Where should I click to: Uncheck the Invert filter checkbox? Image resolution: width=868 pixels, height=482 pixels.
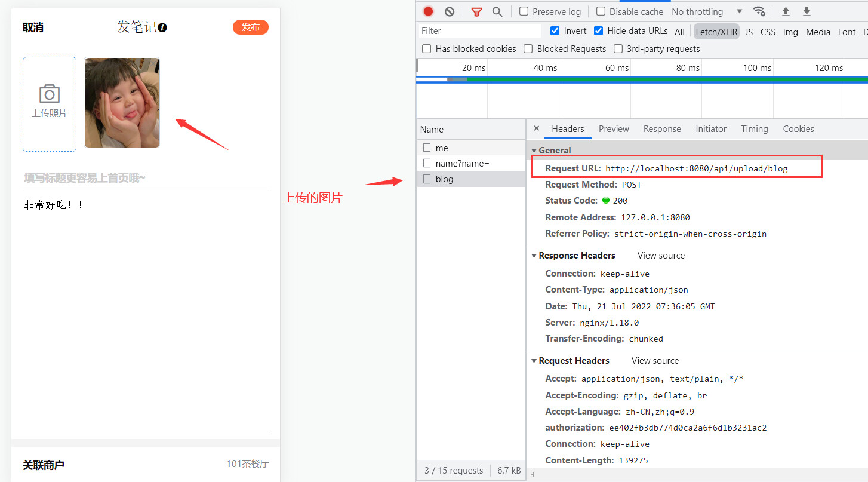pos(555,31)
